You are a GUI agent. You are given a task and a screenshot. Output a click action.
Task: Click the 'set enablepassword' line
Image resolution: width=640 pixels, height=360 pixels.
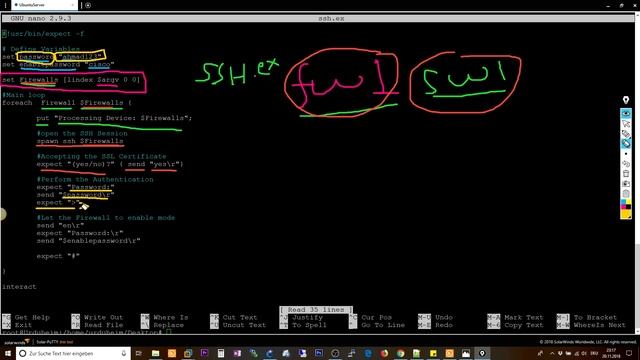click(58, 64)
